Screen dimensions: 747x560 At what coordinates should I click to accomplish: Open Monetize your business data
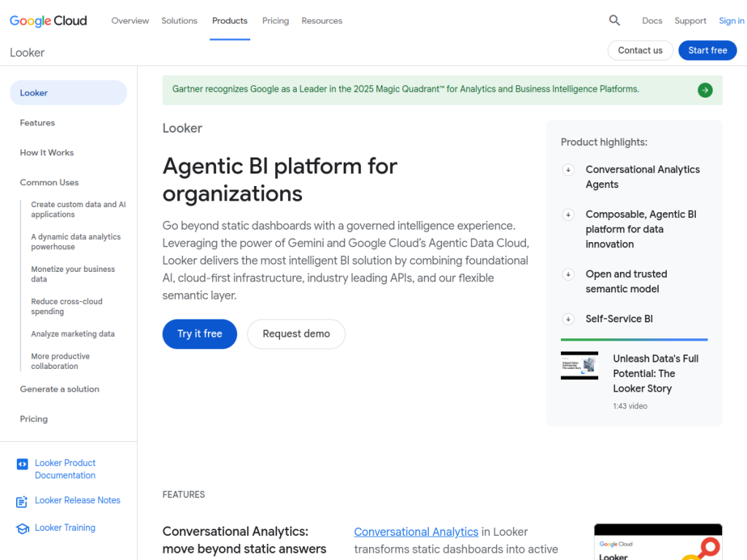(73, 274)
